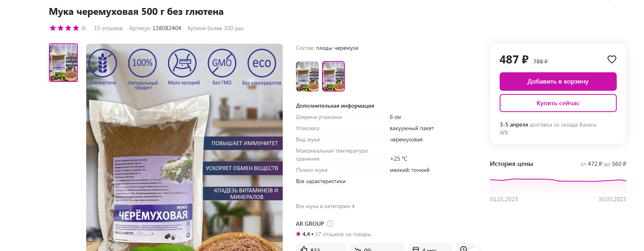Click the 0% defect rate badge
The image size is (644, 251).
377,247
